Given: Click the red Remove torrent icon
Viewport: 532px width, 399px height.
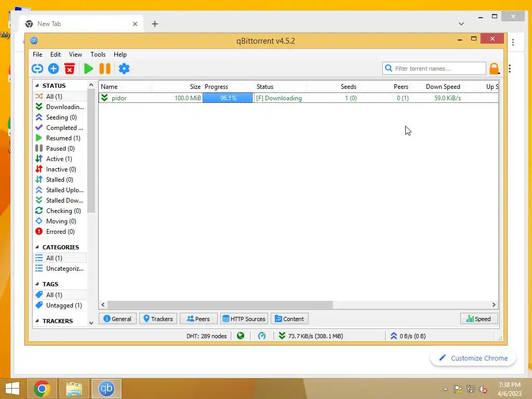Looking at the screenshot, I should 70,69.
